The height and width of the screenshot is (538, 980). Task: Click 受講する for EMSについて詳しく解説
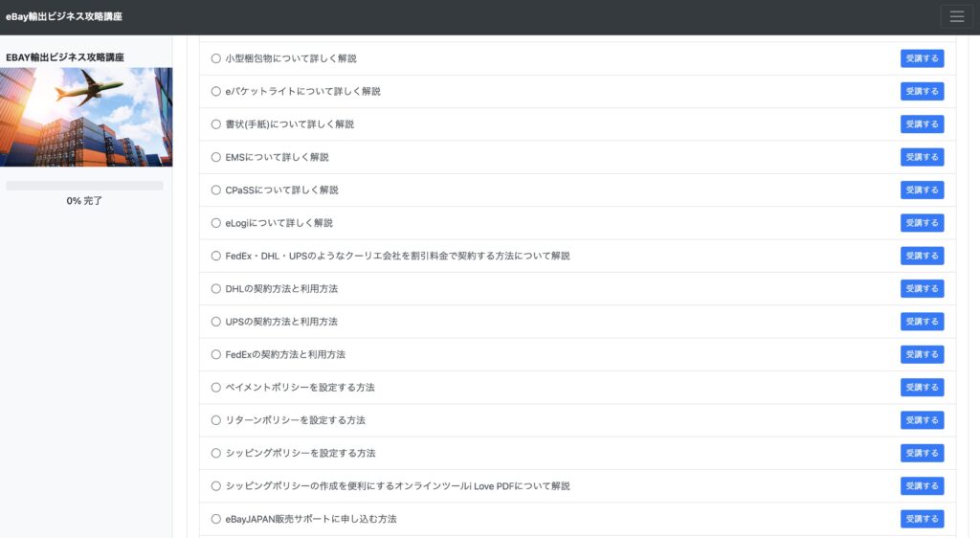click(x=922, y=157)
